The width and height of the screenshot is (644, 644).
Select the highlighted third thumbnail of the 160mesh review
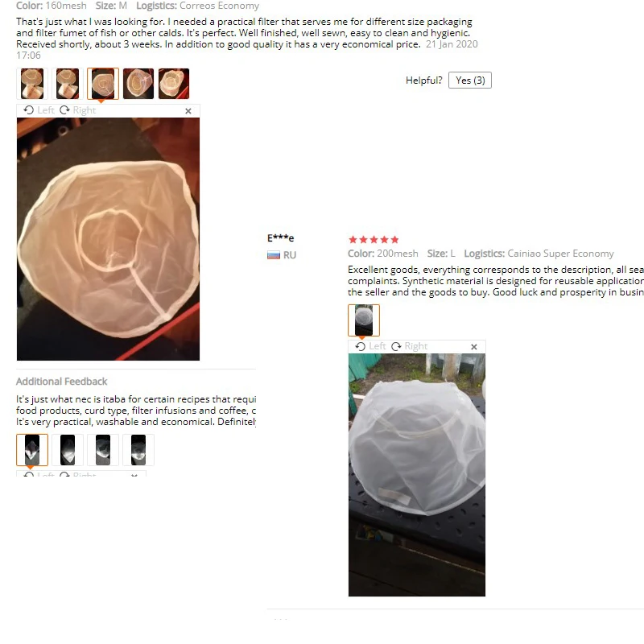coord(103,84)
